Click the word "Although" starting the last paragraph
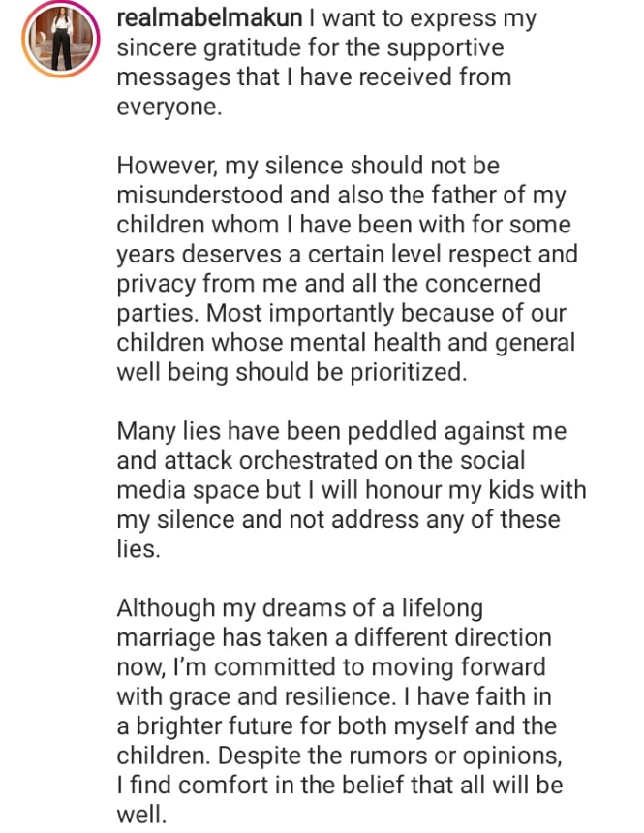This screenshot has height=833, width=644. [x=168, y=608]
